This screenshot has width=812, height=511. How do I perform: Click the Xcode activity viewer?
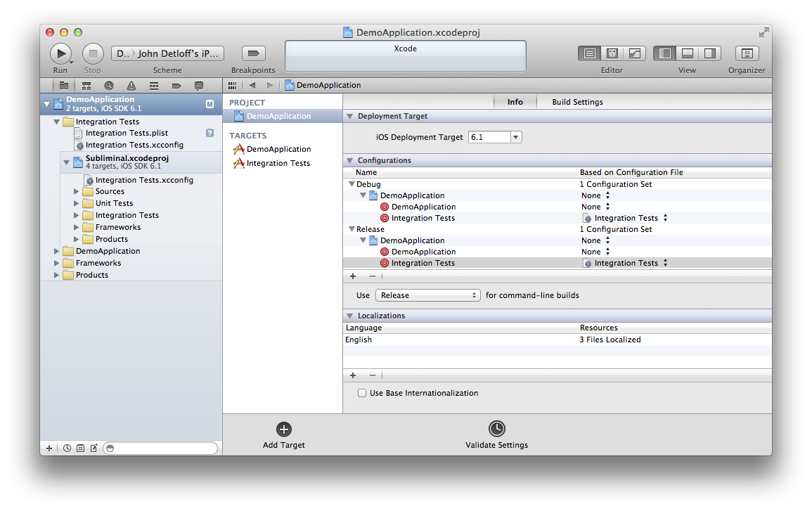tap(406, 56)
